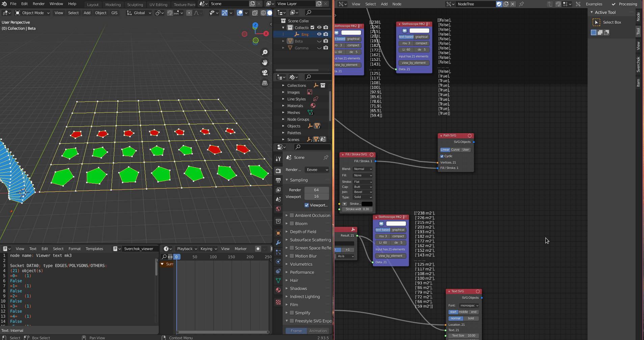Screen dimensions: 644x340
Task: Select solid viewport shading
Action: pos(269,13)
